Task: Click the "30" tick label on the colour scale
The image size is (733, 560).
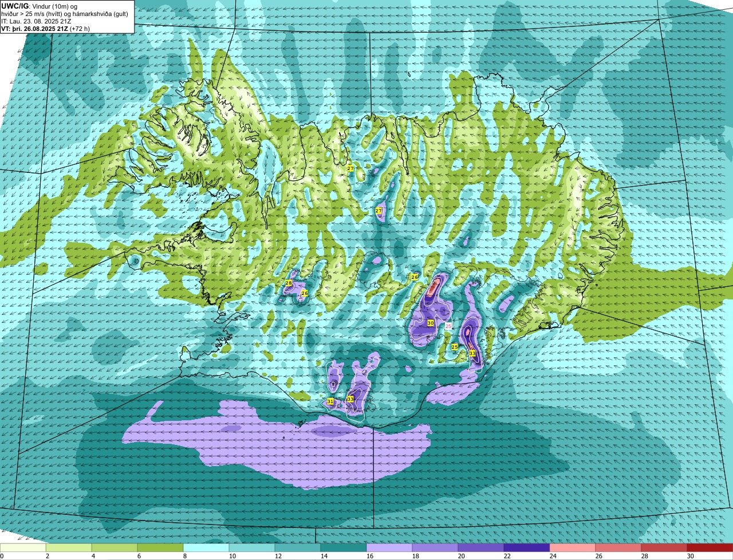Action: pos(691,556)
